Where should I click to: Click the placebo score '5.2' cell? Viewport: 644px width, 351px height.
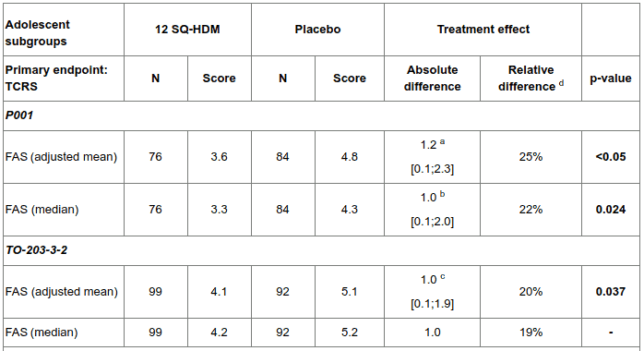coord(349,333)
